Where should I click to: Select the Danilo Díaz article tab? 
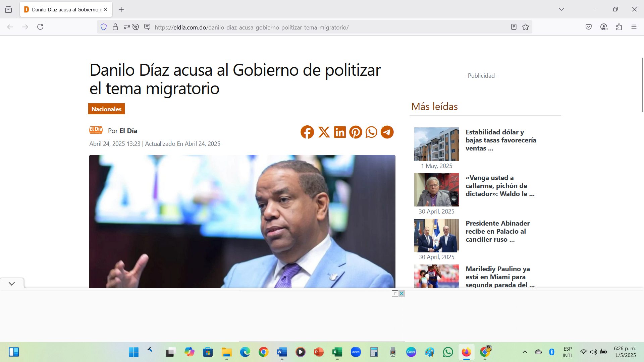pos(66,9)
